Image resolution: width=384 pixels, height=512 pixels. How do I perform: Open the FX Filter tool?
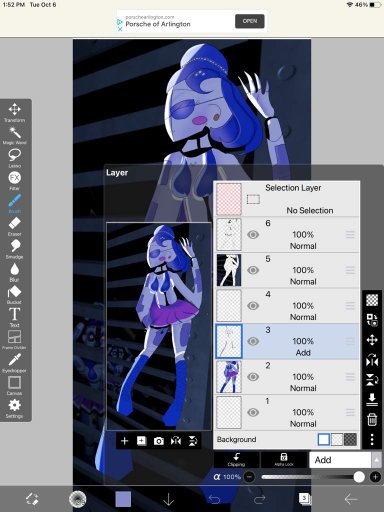pos(14,181)
